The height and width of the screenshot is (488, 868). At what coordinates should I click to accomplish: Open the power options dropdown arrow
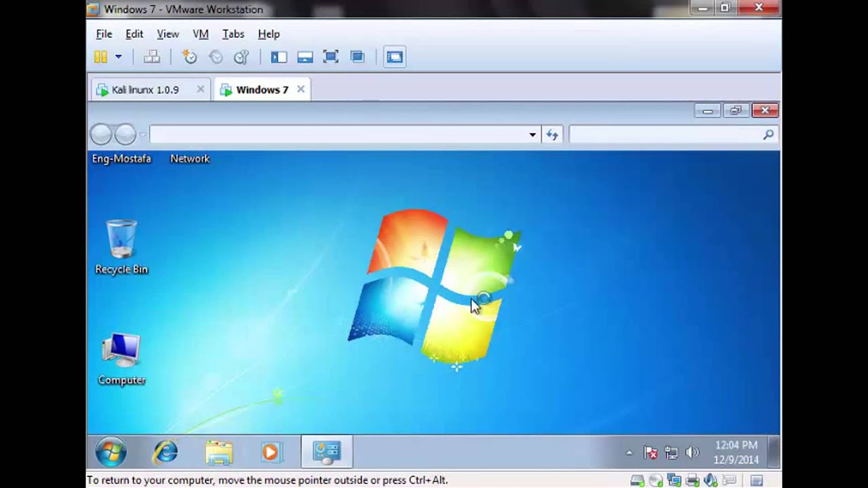pyautogui.click(x=118, y=57)
